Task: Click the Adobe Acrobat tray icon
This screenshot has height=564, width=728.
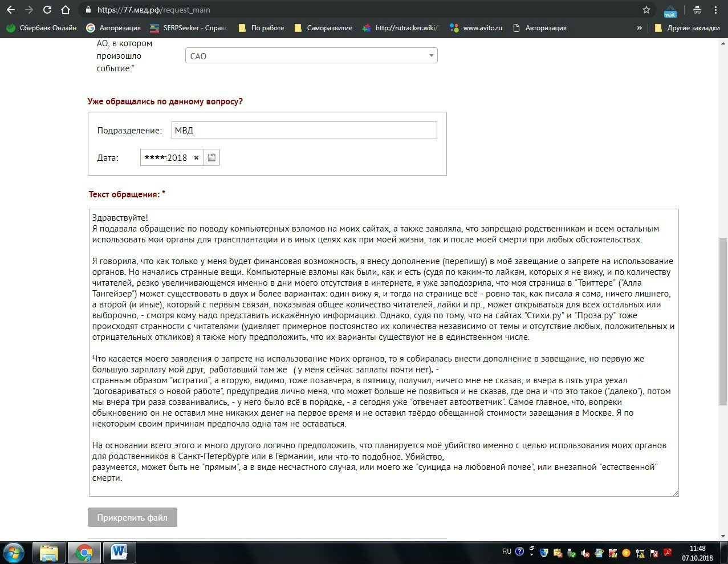Action: pos(668,552)
